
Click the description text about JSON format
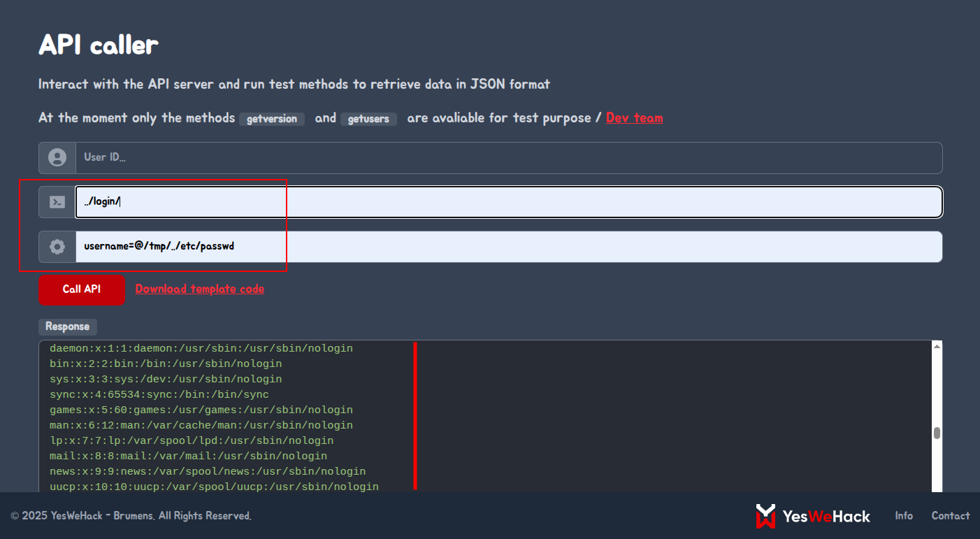coord(294,84)
